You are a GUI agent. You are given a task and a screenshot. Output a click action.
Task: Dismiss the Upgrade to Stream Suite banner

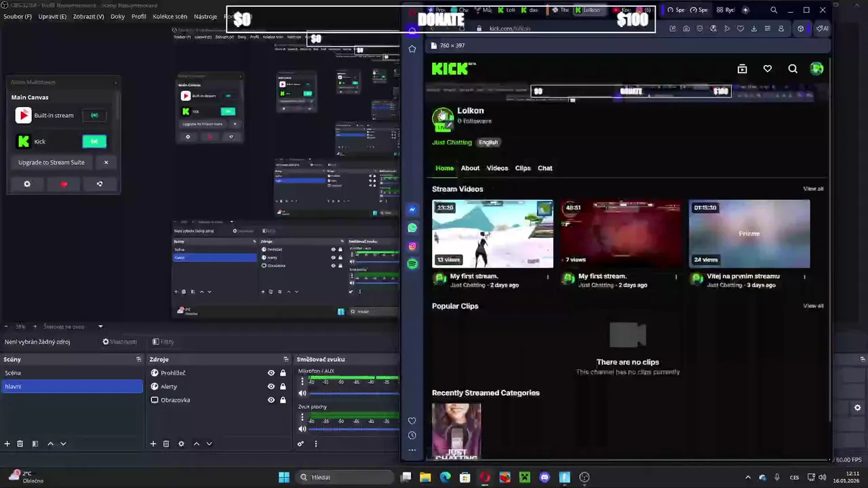point(106,163)
